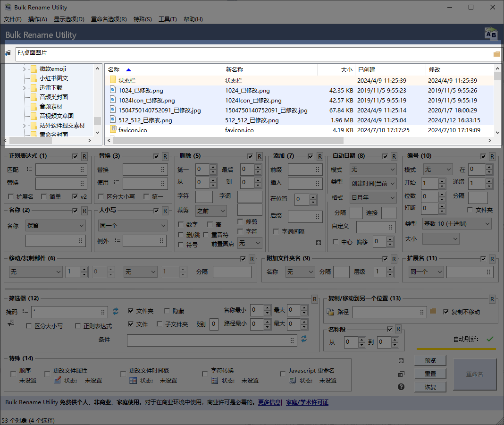Click the R reset button for Regex panel

tap(84, 156)
